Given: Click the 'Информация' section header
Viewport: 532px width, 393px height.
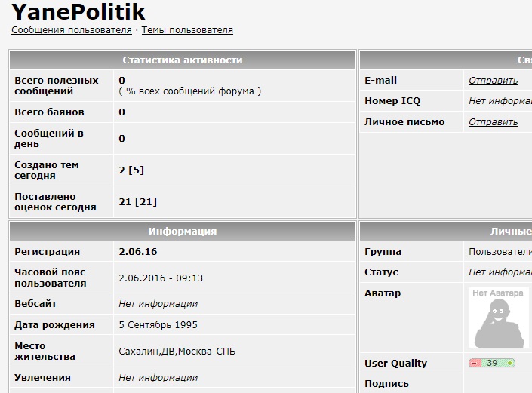Looking at the screenshot, I should pos(183,232).
